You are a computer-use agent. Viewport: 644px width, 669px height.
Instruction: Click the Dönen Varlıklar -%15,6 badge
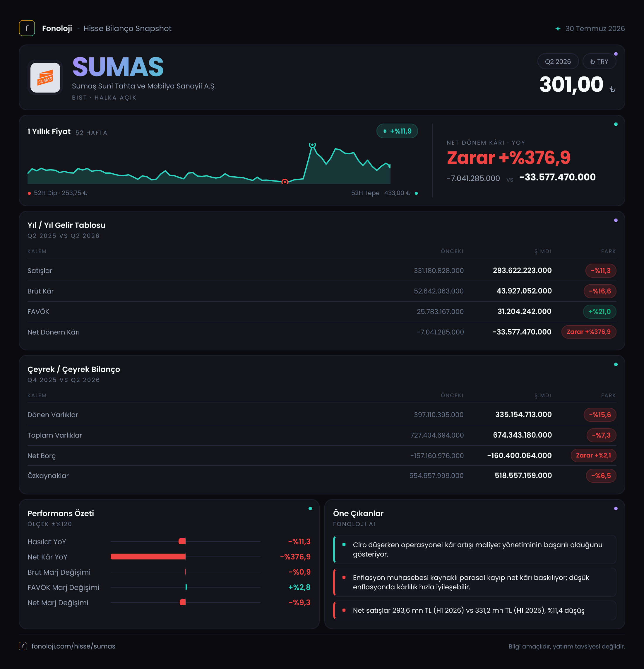[x=600, y=415]
